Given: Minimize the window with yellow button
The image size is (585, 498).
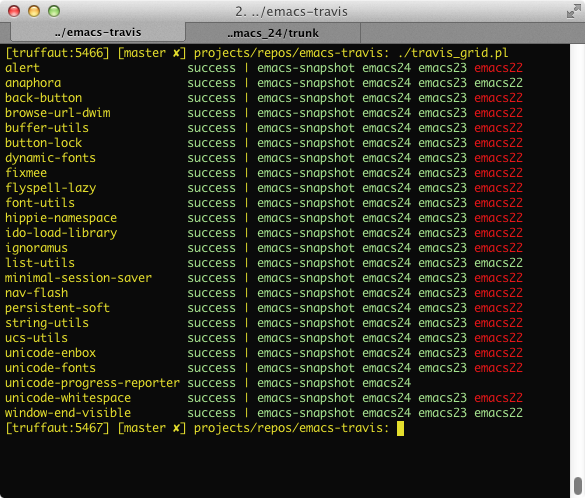Looking at the screenshot, I should tap(34, 11).
